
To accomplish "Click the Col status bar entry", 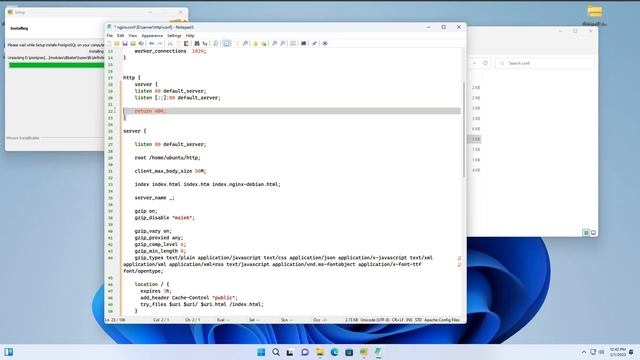I will pyautogui.click(x=161, y=320).
